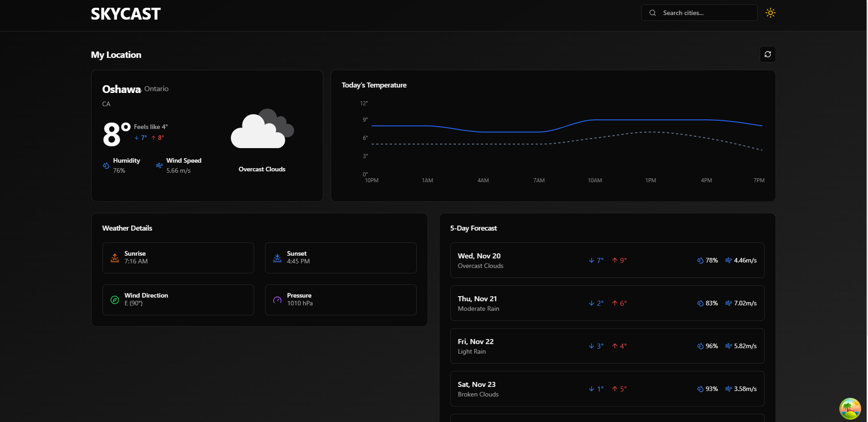The image size is (868, 422).
Task: Click the search magnifier icon in the header
Action: coord(653,12)
